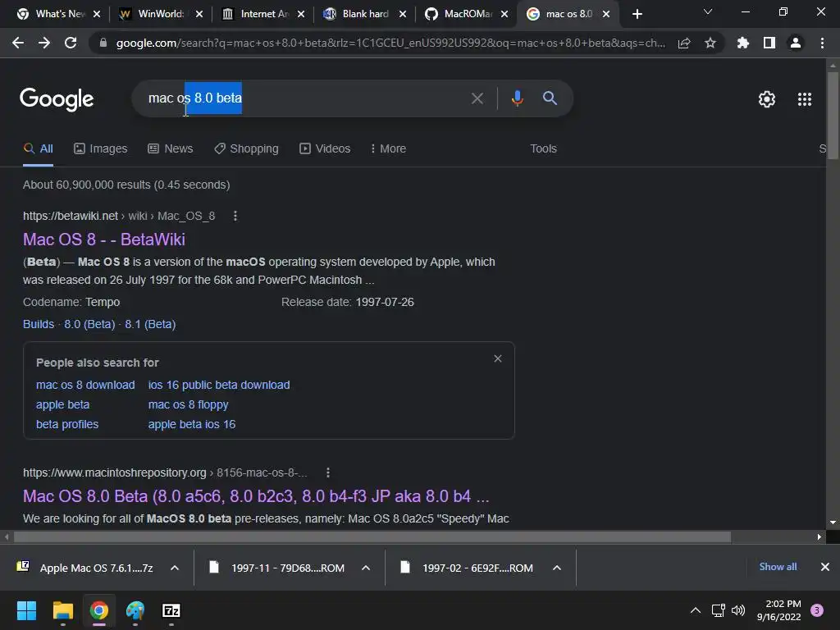The height and width of the screenshot is (630, 840).
Task: Show all downloads
Action: 778,567
